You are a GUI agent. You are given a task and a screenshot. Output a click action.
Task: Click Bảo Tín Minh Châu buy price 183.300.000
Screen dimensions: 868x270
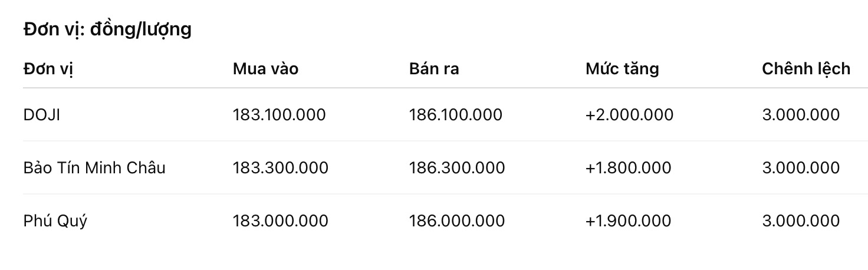pos(280,168)
